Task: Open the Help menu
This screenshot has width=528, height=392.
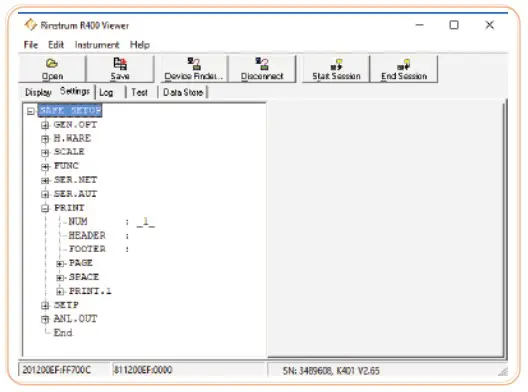Action: (140, 45)
